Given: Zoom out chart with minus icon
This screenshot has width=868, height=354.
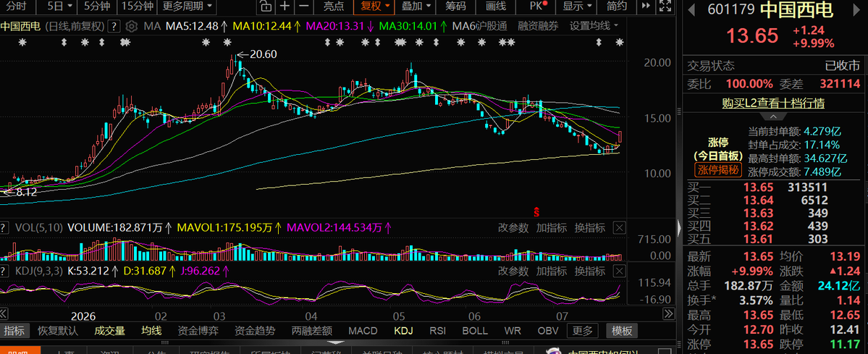Looking at the screenshot, I should [x=303, y=7].
